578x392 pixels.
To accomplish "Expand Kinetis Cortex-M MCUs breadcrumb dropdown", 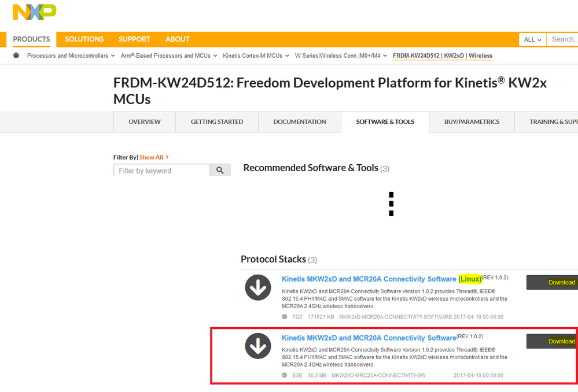I will pyautogui.click(x=256, y=56).
